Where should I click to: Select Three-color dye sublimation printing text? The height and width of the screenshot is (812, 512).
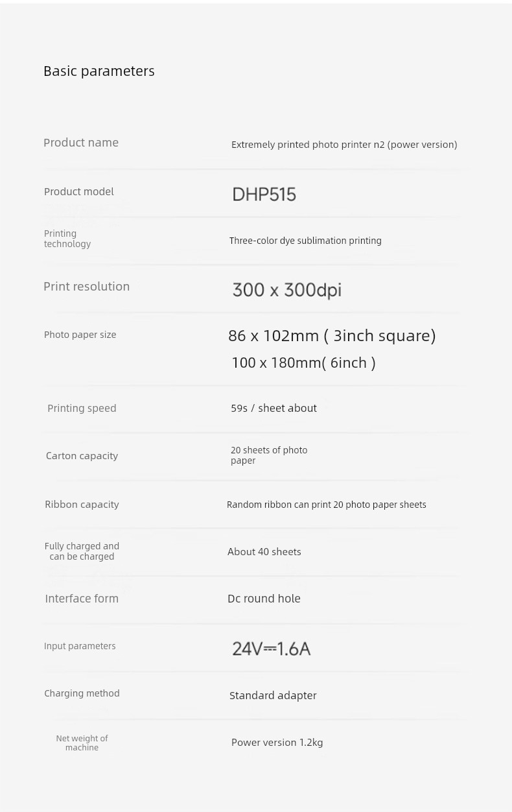(x=305, y=241)
